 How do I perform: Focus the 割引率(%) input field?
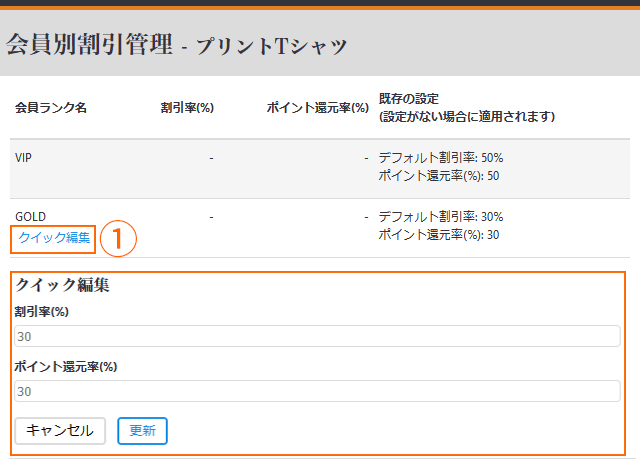point(317,336)
